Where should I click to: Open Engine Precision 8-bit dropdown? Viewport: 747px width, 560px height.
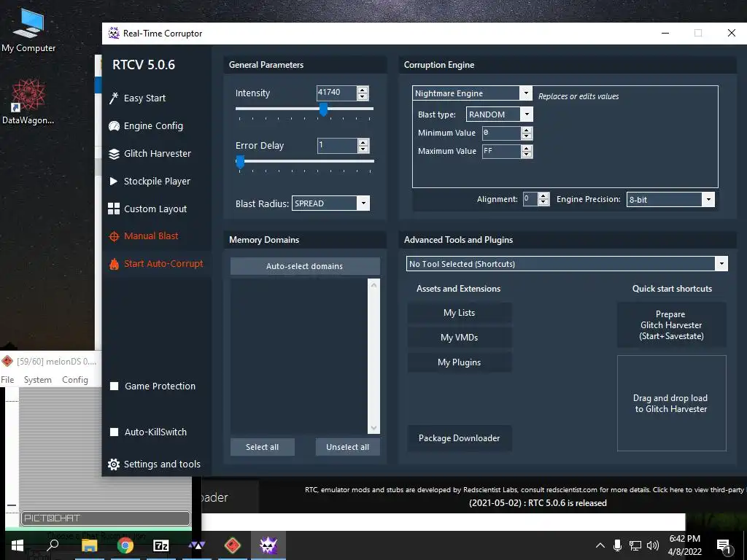[708, 200]
